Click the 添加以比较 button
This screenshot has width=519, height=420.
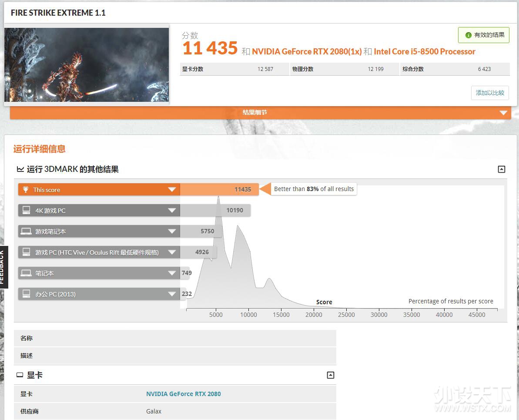[490, 93]
